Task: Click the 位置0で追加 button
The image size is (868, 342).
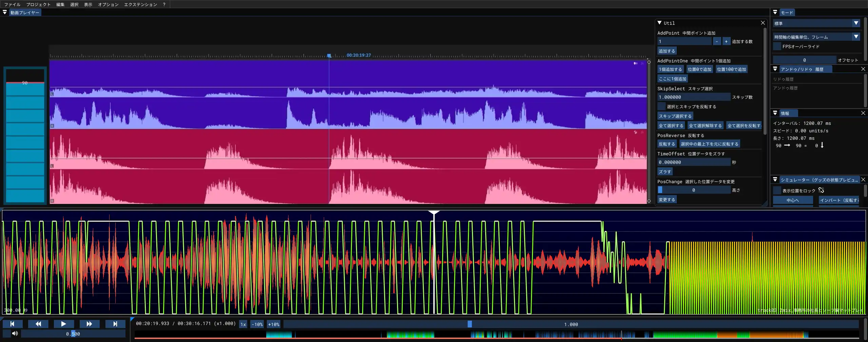Action: (699, 69)
